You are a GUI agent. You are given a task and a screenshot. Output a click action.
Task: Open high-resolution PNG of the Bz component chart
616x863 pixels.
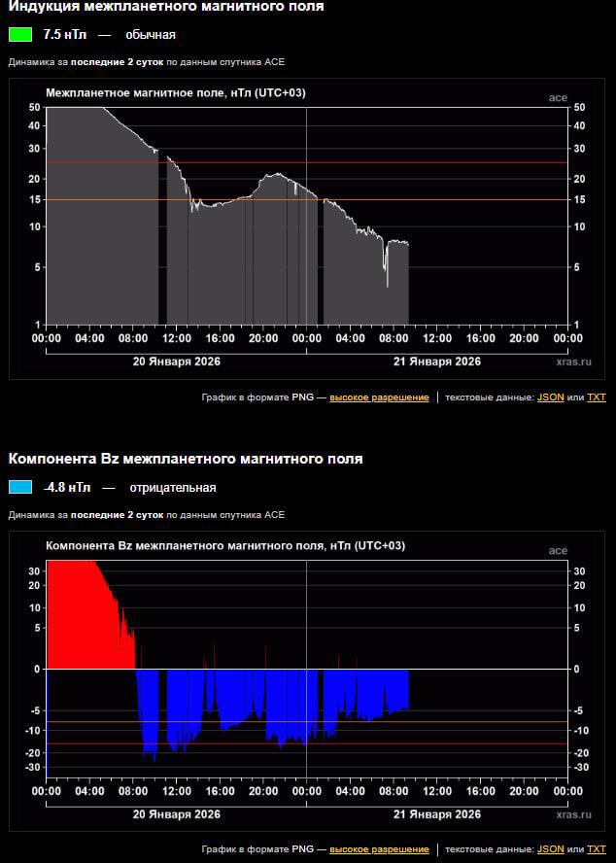click(379, 849)
